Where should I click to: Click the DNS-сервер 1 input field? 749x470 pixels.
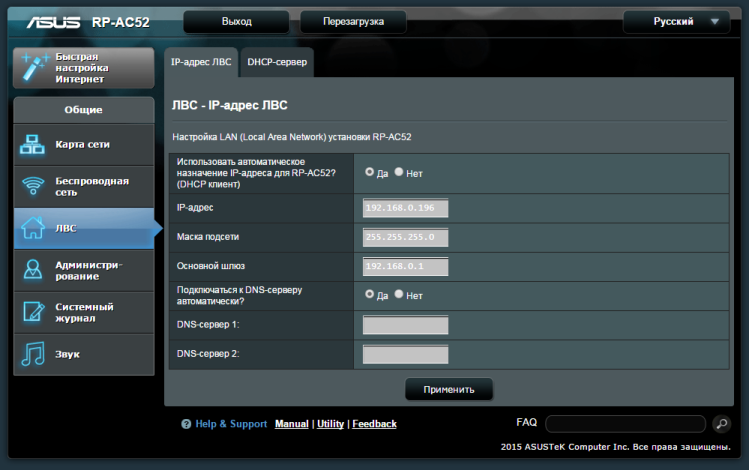406,325
